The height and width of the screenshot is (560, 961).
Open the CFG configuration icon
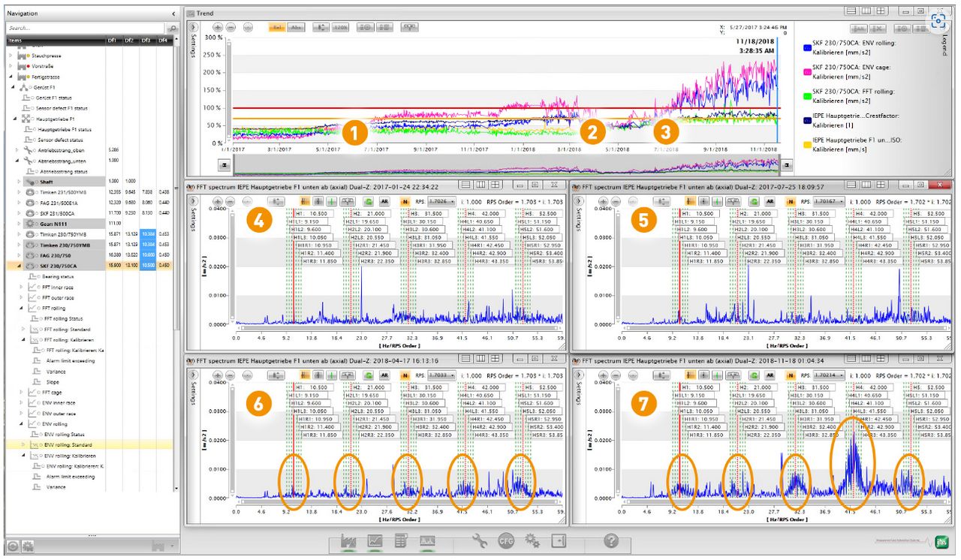click(506, 540)
